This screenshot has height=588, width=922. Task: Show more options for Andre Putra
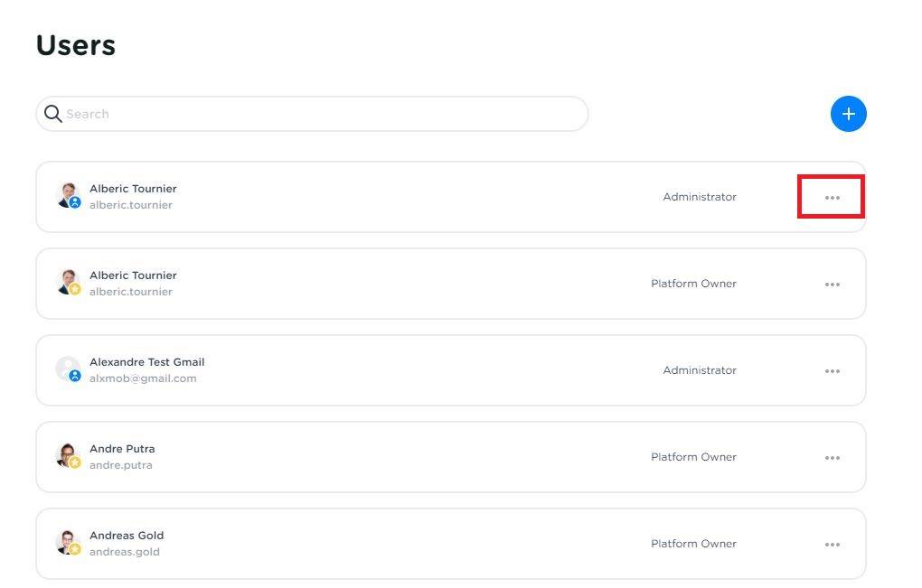[832, 458]
